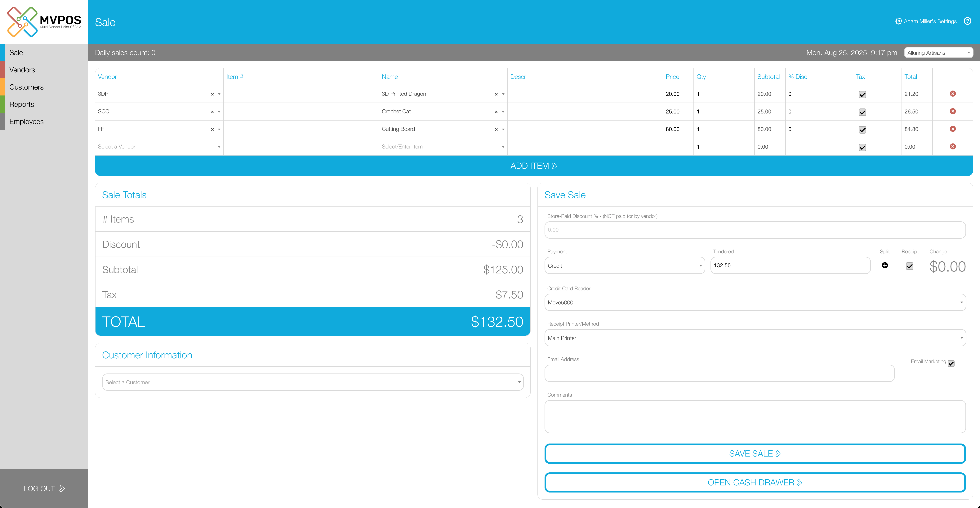Viewport: 980px width, 508px height.
Task: Click the ADD ITEM button
Action: 534,166
